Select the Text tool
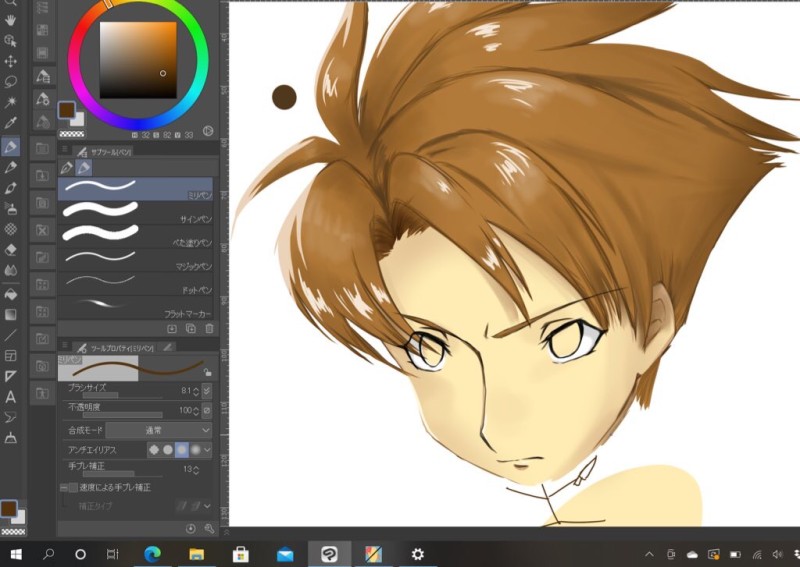This screenshot has height=567, width=800. 10,397
